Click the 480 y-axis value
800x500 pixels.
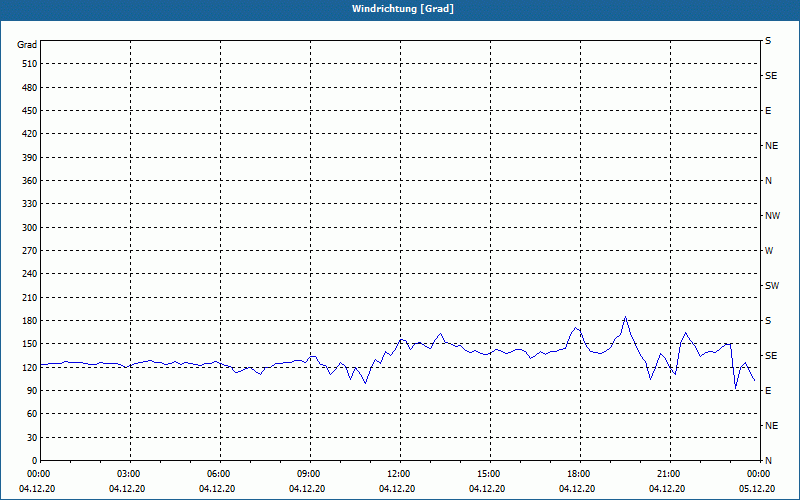30,87
